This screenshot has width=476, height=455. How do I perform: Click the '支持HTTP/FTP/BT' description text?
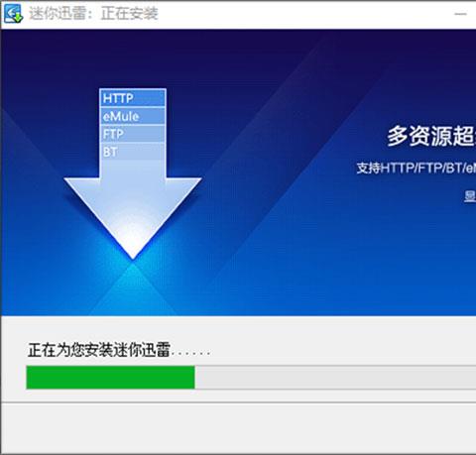coord(416,168)
